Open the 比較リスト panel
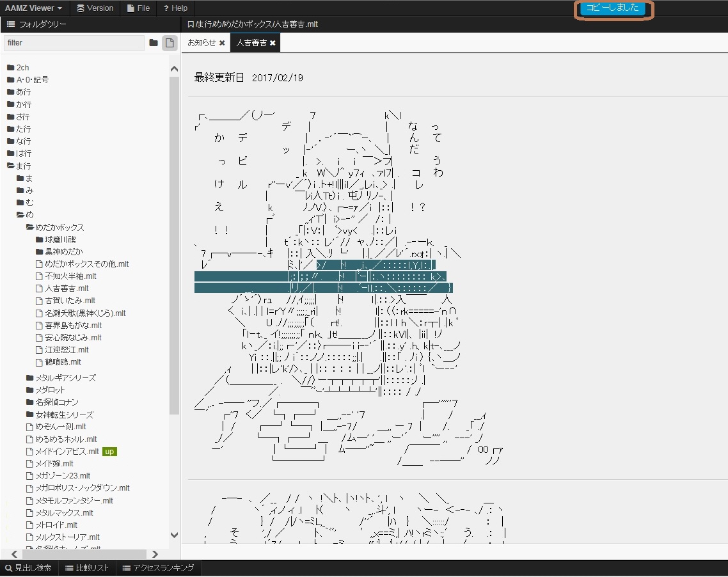Image resolution: width=728 pixels, height=577 pixels. pyautogui.click(x=87, y=568)
